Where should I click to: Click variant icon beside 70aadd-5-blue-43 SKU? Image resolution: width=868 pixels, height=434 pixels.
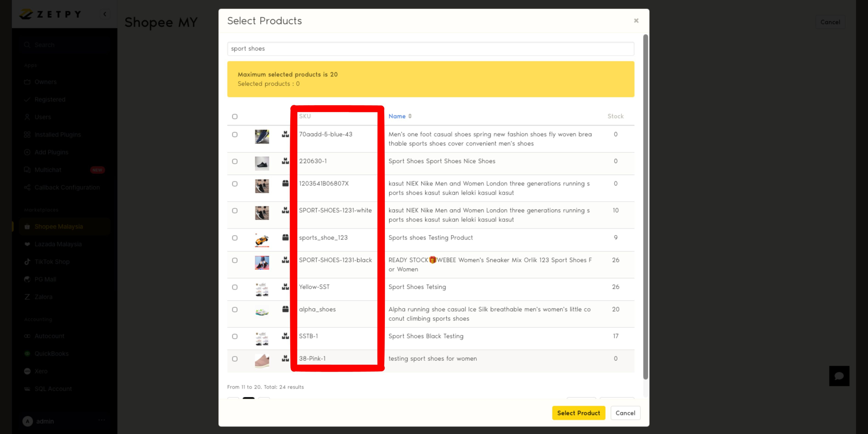(285, 134)
